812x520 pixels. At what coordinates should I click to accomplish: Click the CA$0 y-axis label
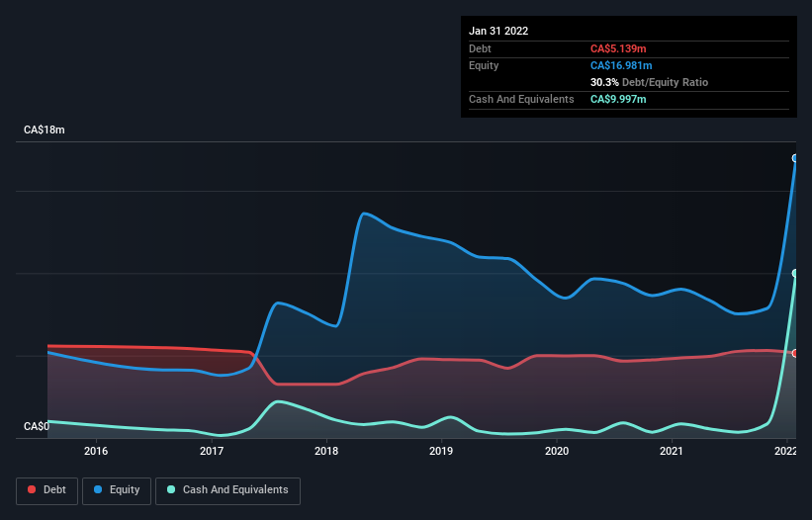[37, 426]
